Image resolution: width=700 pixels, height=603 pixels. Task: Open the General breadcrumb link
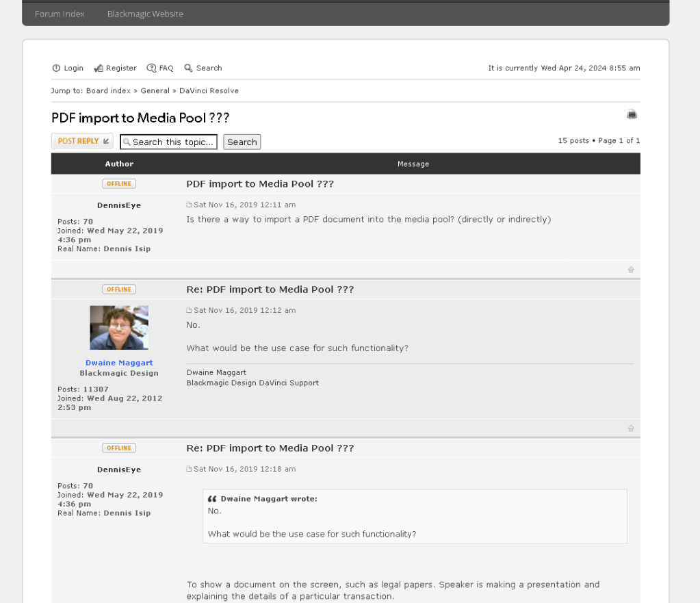(x=155, y=90)
